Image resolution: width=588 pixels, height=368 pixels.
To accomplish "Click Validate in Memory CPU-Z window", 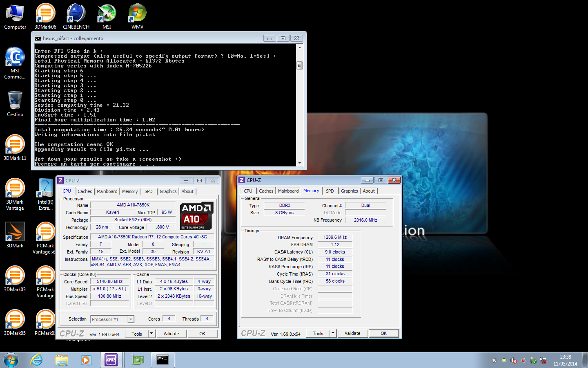I will click(x=352, y=333).
